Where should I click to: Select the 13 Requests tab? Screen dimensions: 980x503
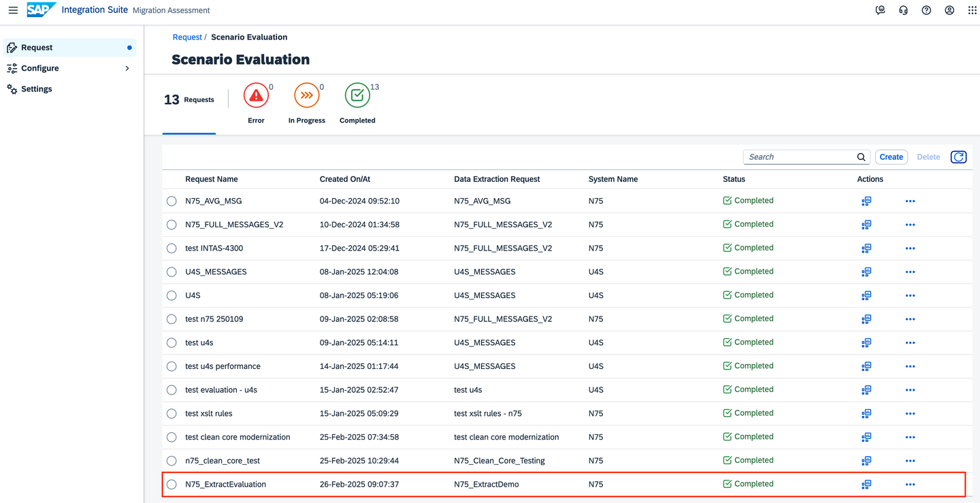(189, 100)
